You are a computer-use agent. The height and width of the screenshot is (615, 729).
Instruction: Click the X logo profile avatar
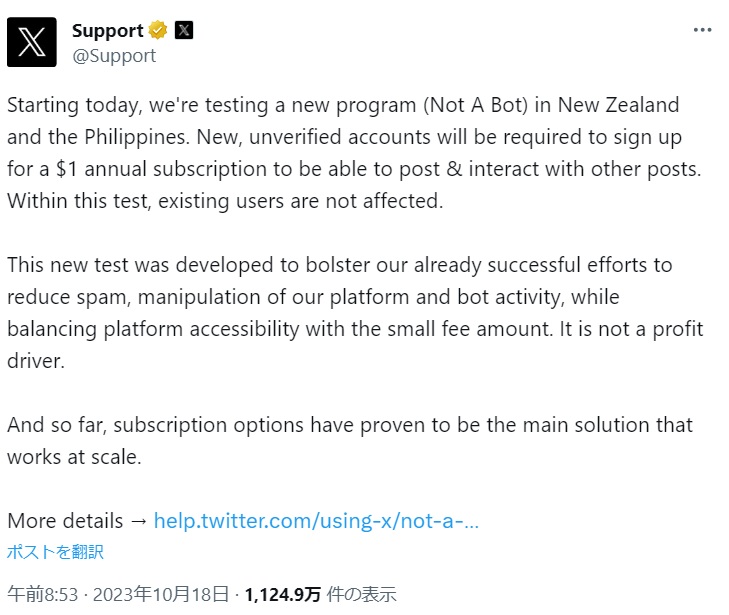32,42
